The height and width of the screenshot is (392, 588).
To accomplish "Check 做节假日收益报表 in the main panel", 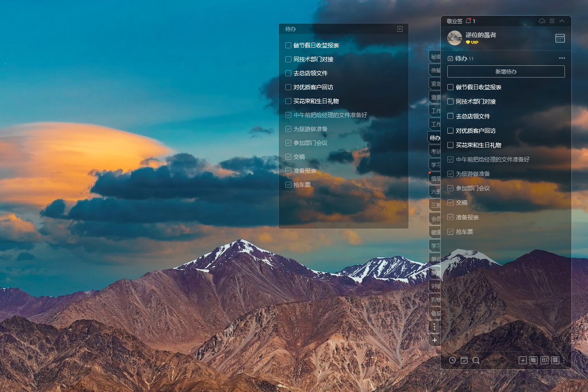I will point(450,87).
